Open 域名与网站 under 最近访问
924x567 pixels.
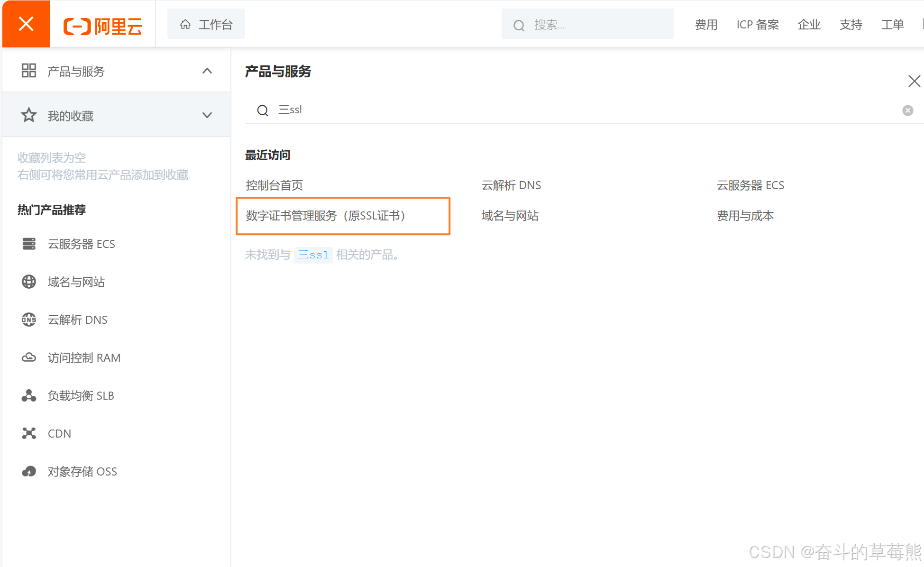coord(510,216)
